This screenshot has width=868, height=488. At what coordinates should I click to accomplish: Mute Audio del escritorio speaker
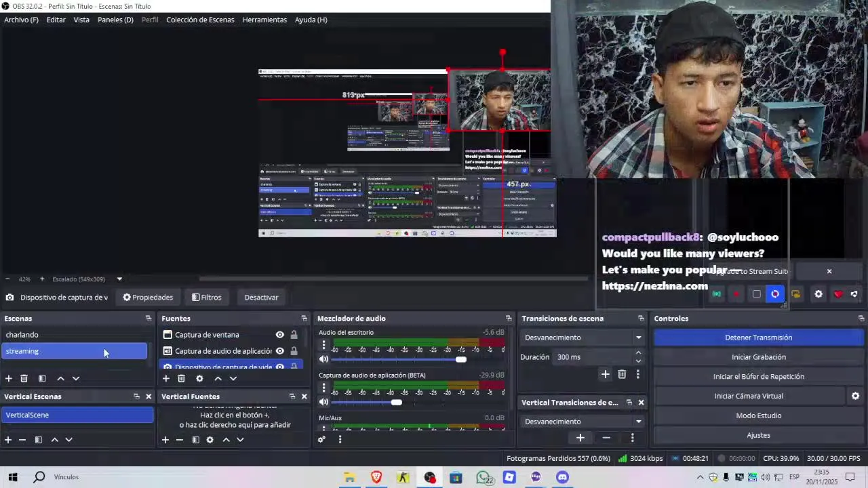[x=323, y=359]
